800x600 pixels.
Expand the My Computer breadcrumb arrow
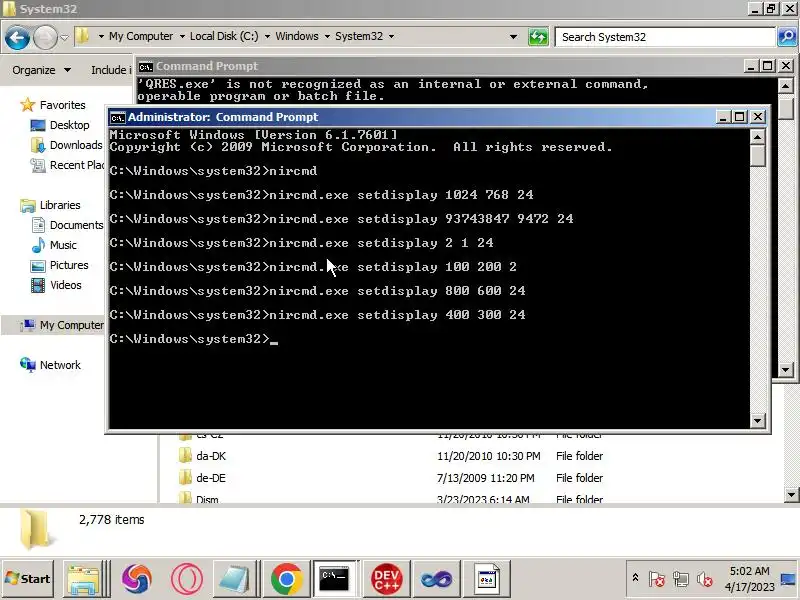coord(182,36)
